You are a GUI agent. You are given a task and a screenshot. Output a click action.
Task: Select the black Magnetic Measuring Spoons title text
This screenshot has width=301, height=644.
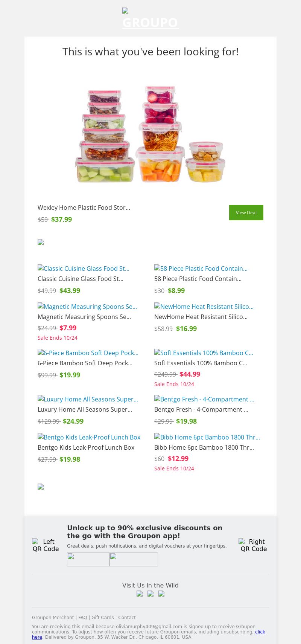click(84, 317)
